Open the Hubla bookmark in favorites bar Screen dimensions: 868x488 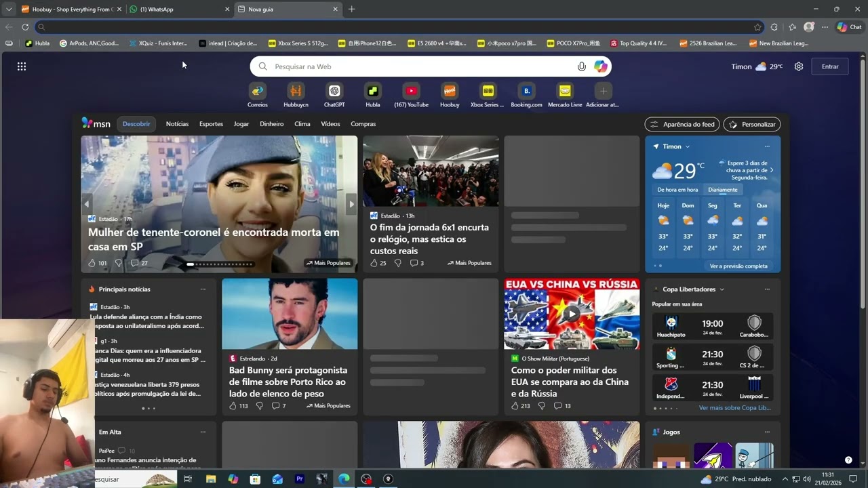point(37,43)
